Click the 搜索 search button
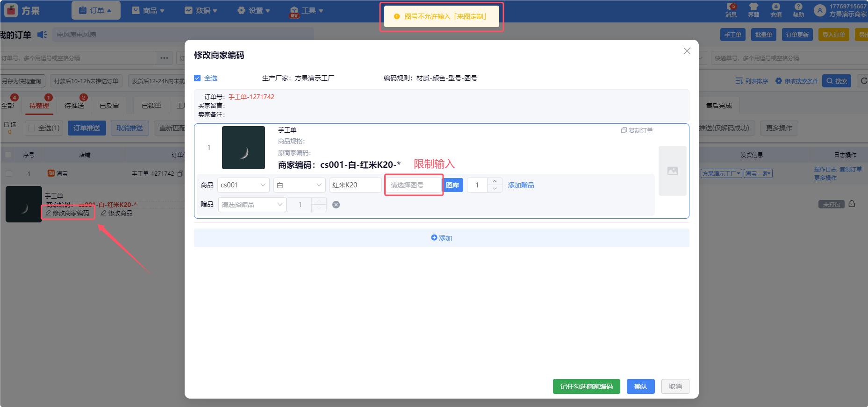This screenshot has width=868, height=407. (x=837, y=81)
